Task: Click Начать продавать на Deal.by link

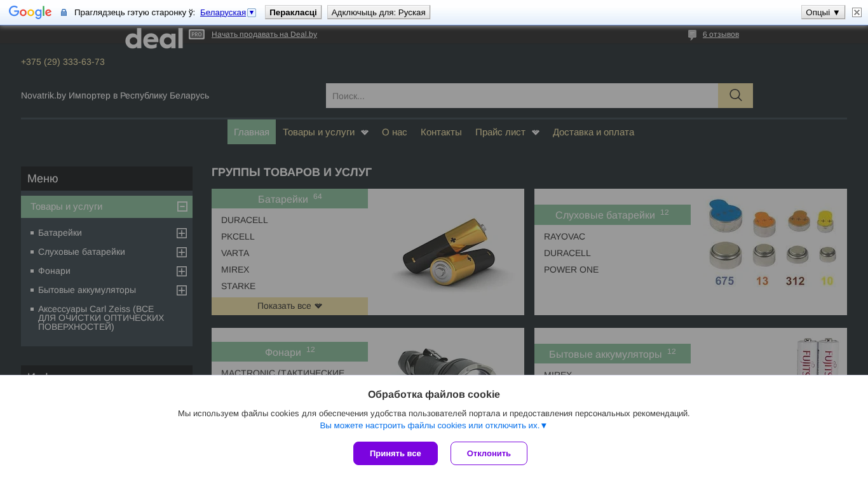Action: [264, 34]
